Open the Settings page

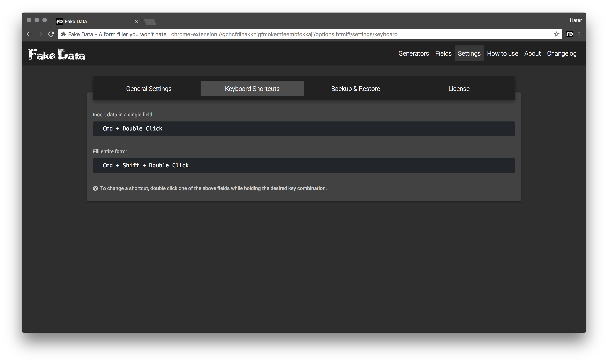[x=469, y=53]
